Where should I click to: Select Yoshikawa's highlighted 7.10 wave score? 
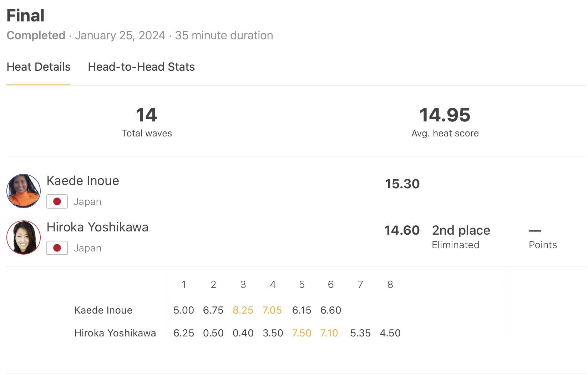click(329, 333)
